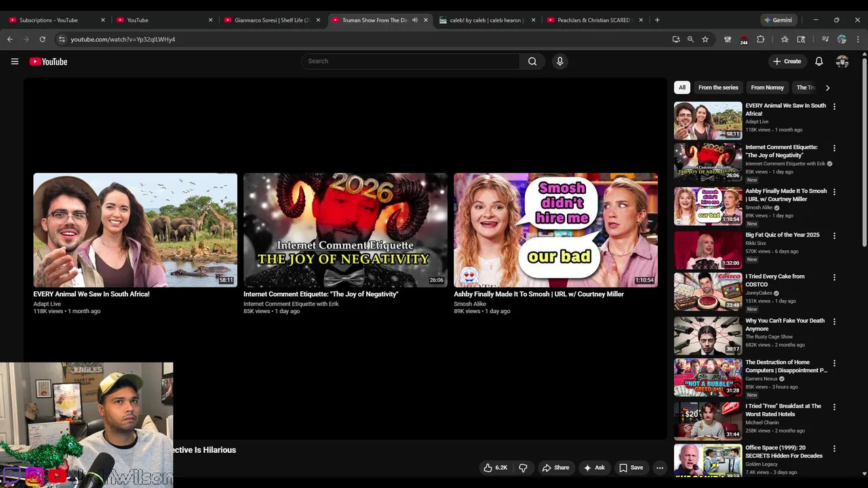The image size is (868, 488).
Task: Options menu for Fake Your Death video
Action: (834, 321)
